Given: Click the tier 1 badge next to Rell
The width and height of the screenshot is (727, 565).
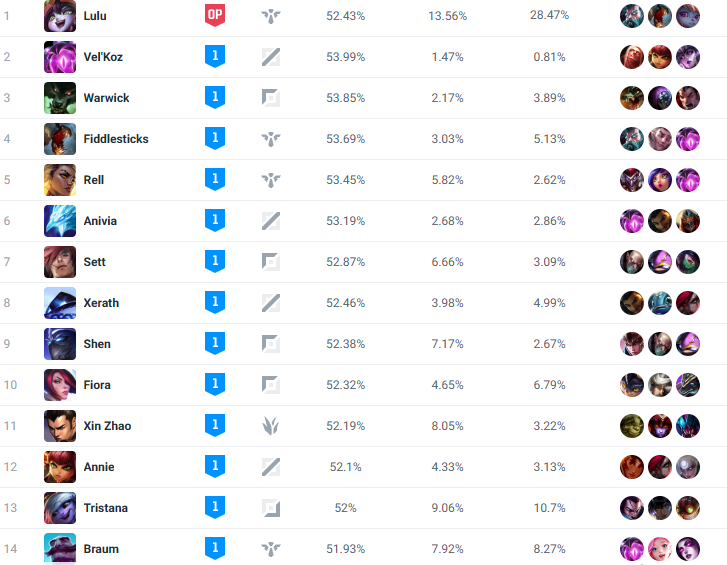Looking at the screenshot, I should click(x=215, y=179).
